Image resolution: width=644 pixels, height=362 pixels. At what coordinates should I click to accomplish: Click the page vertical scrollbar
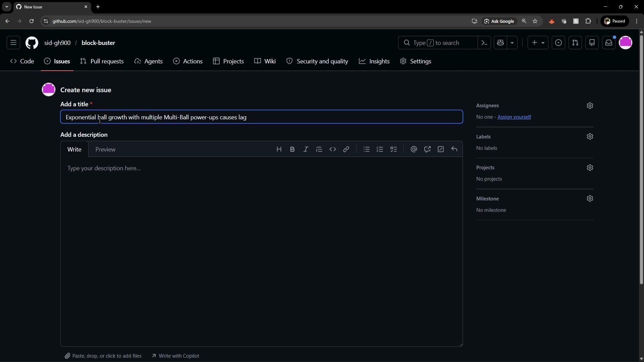(641, 159)
